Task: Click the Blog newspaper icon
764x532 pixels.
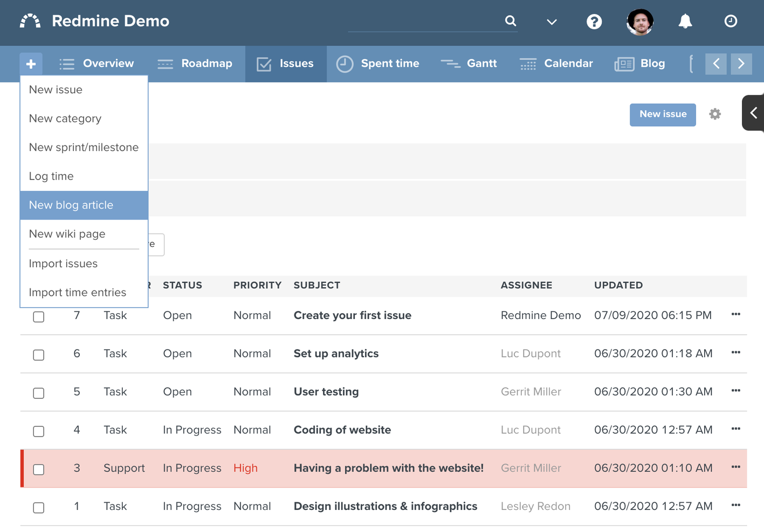Action: (624, 64)
